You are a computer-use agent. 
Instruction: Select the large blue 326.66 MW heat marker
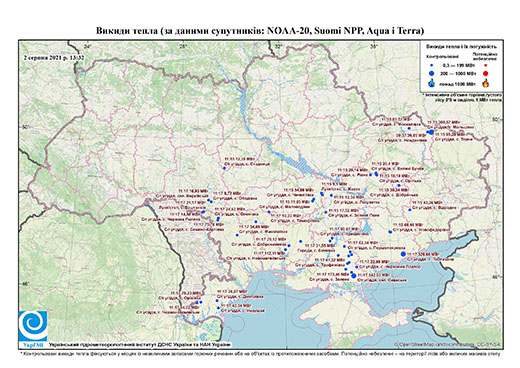[x=403, y=254]
